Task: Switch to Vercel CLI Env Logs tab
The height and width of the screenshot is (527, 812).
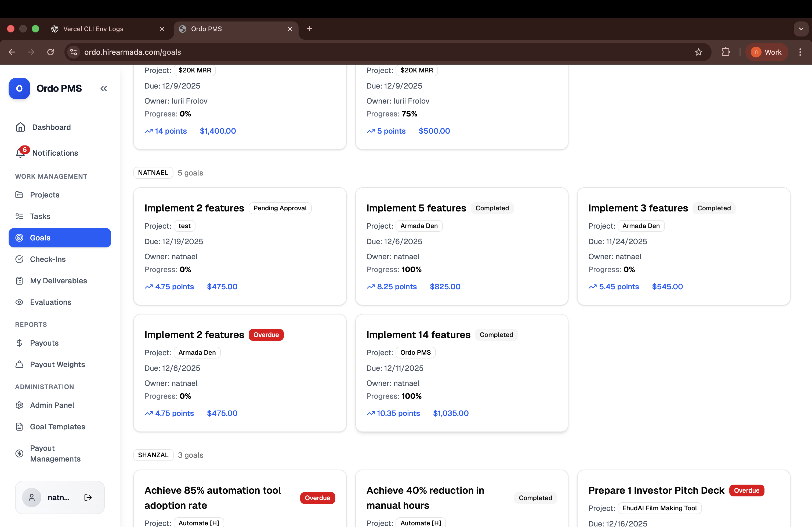Action: pos(93,29)
